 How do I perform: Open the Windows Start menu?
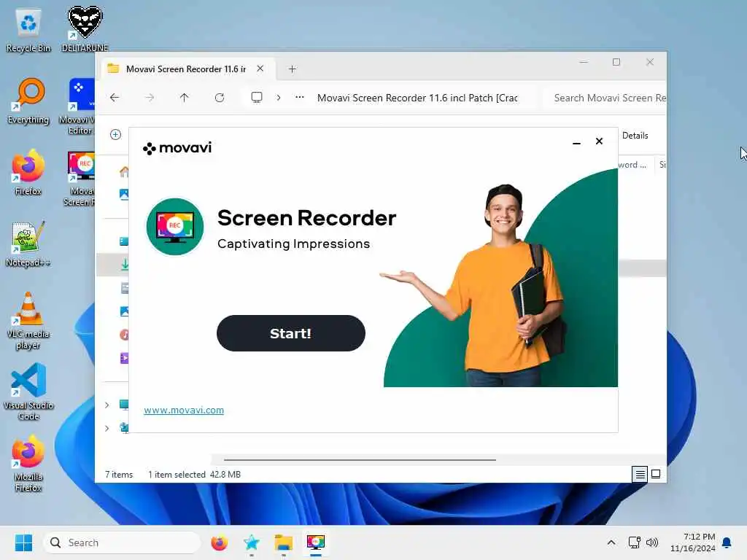[x=23, y=542]
